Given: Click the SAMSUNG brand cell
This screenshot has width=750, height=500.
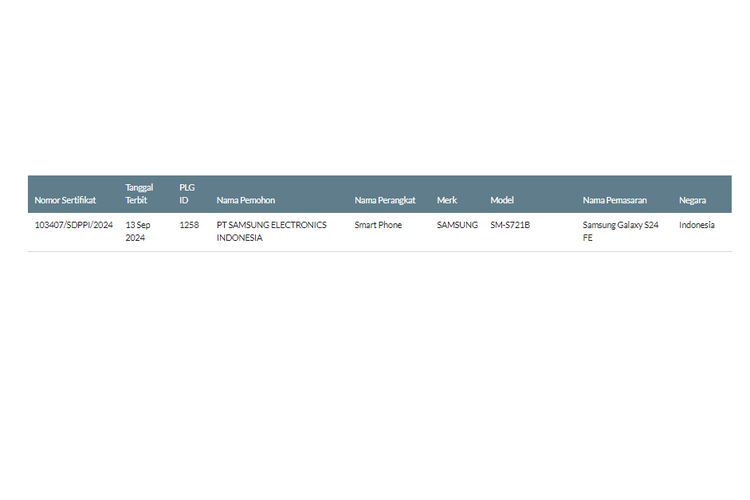Looking at the screenshot, I should pyautogui.click(x=457, y=225).
